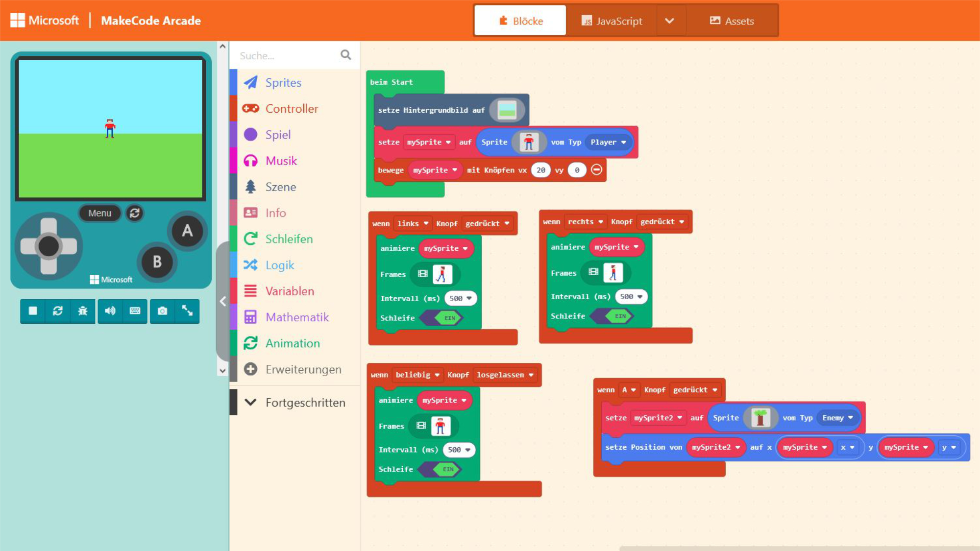The height and width of the screenshot is (551, 980).
Task: Open the Szene category
Action: pos(295,187)
